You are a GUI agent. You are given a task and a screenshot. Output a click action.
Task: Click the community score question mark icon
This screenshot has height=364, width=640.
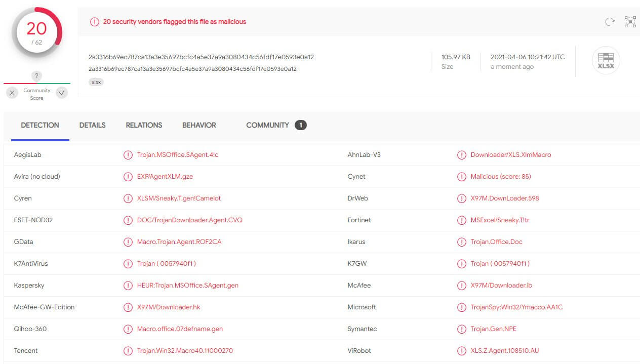[x=36, y=76]
